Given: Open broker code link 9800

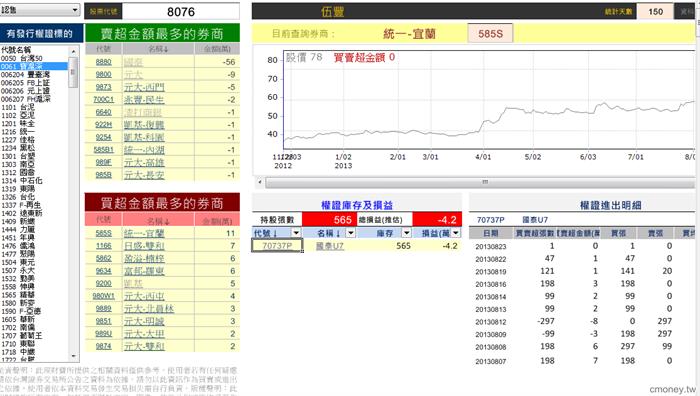Looking at the screenshot, I should 103,74.
